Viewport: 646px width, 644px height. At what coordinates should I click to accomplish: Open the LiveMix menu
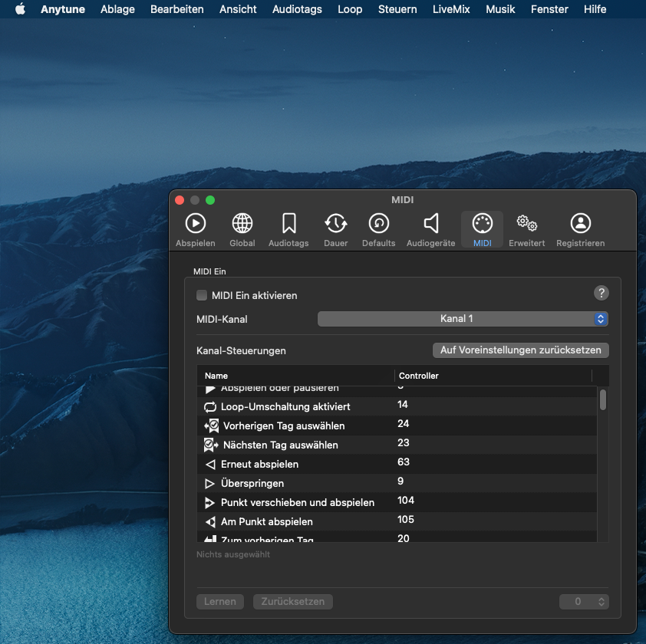pos(451,9)
